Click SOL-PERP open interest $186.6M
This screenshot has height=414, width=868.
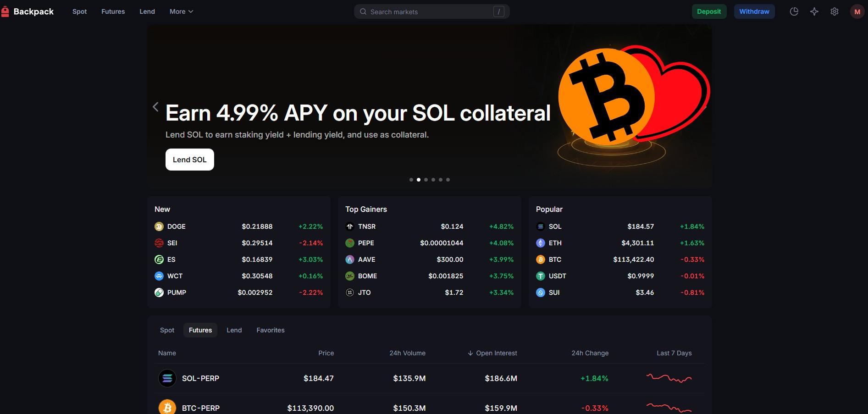(501, 378)
